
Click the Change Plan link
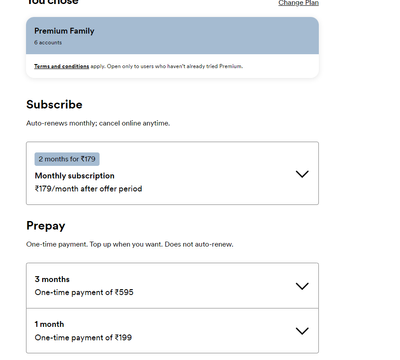click(x=298, y=3)
